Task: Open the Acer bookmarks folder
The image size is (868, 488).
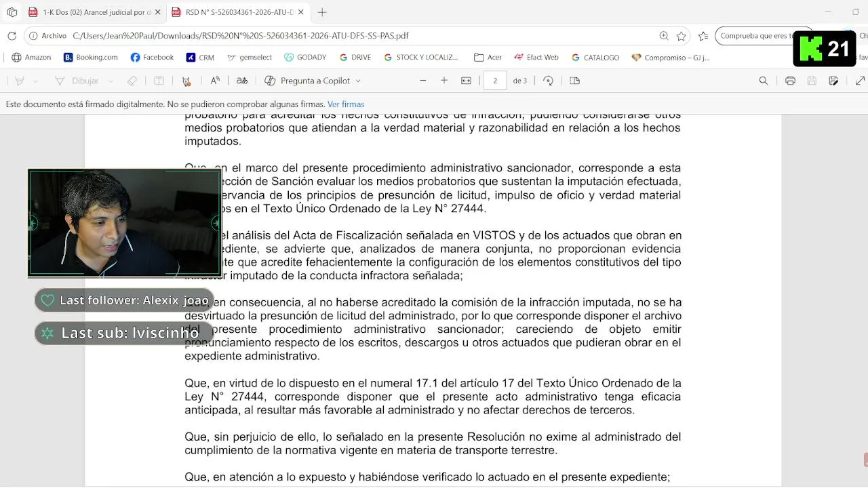Action: 488,58
